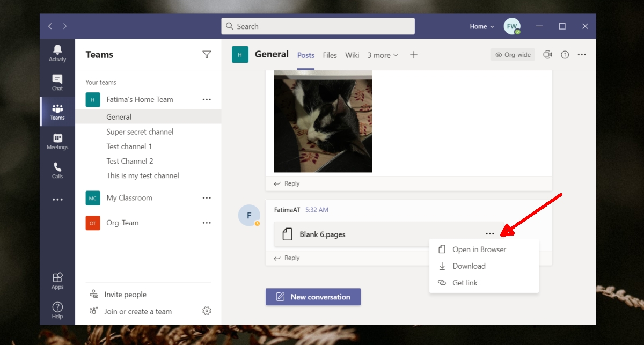Click the General channel H avatar
Screen dimensions: 644x345
click(240, 54)
